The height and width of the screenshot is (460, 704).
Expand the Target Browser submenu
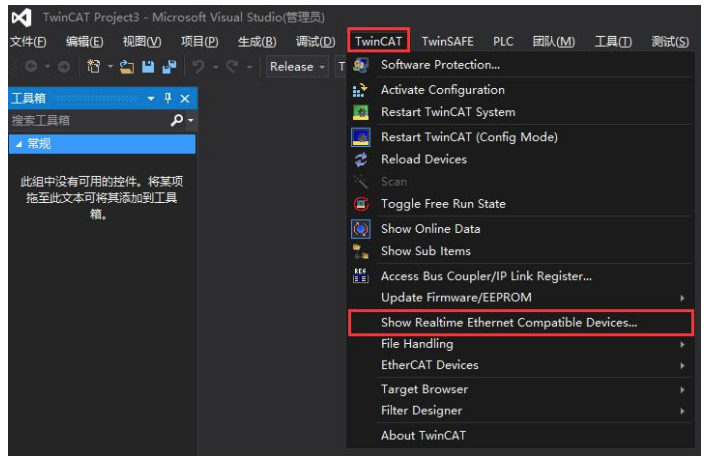682,390
